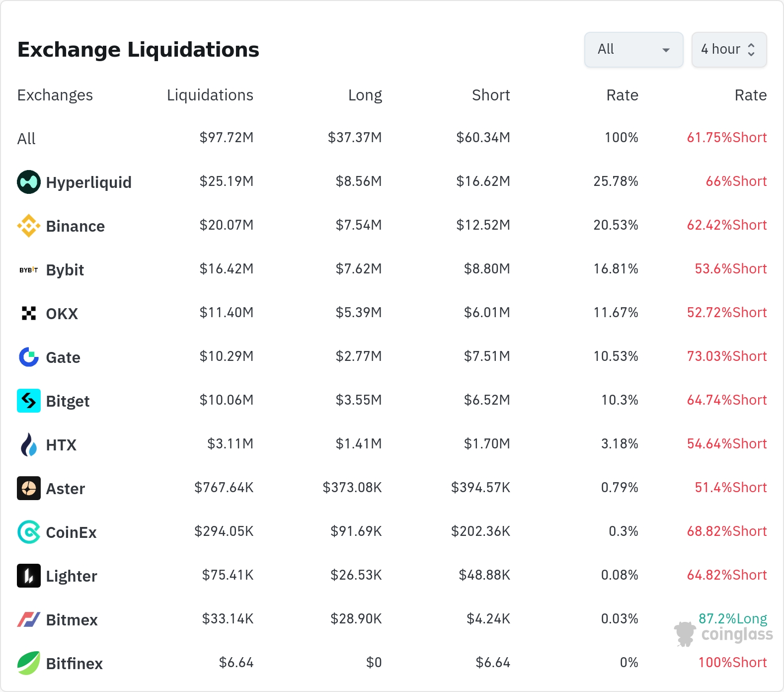784x692 pixels.
Task: Open the "4 hour" timeframe selector
Action: (x=728, y=50)
